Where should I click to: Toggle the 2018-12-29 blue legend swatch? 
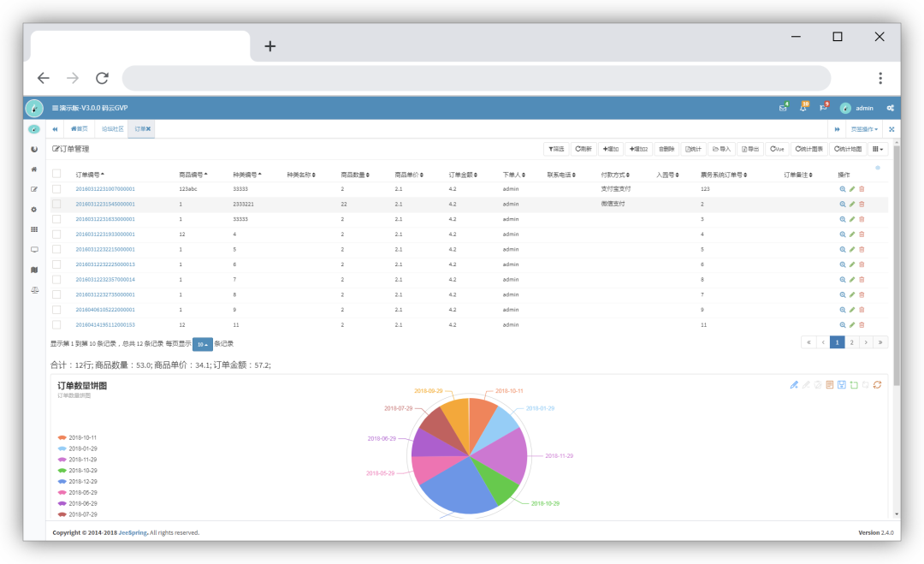tap(62, 482)
